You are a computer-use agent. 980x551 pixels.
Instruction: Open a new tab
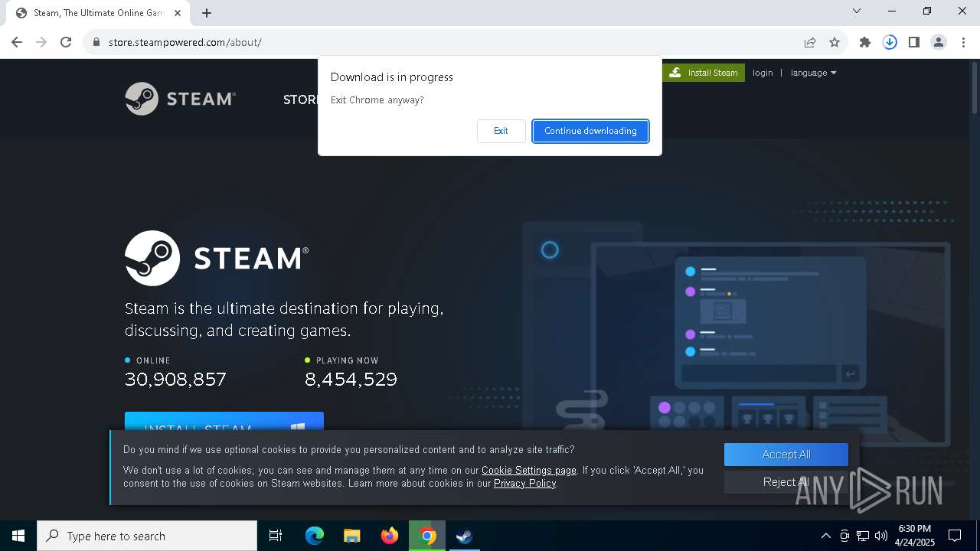pos(207,13)
